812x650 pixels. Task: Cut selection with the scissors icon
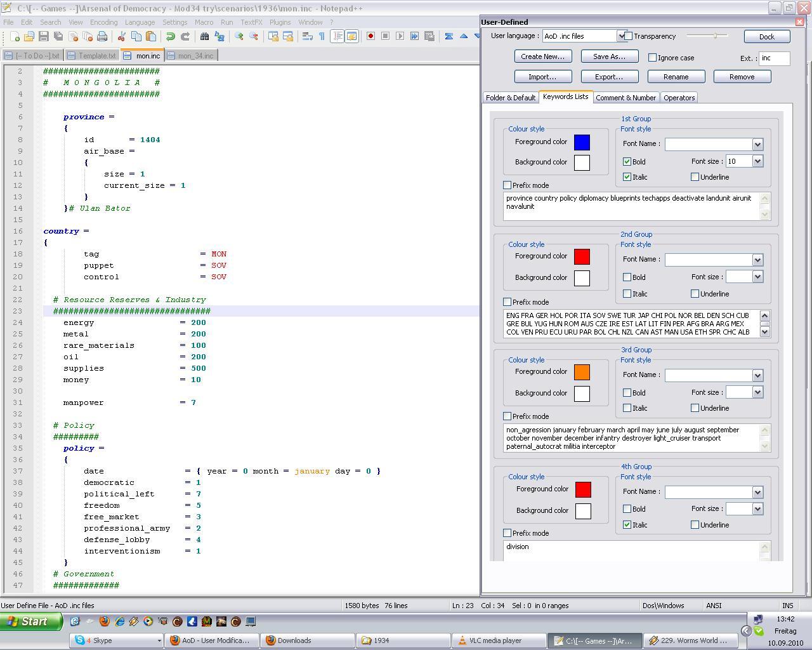pyautogui.click(x=122, y=37)
